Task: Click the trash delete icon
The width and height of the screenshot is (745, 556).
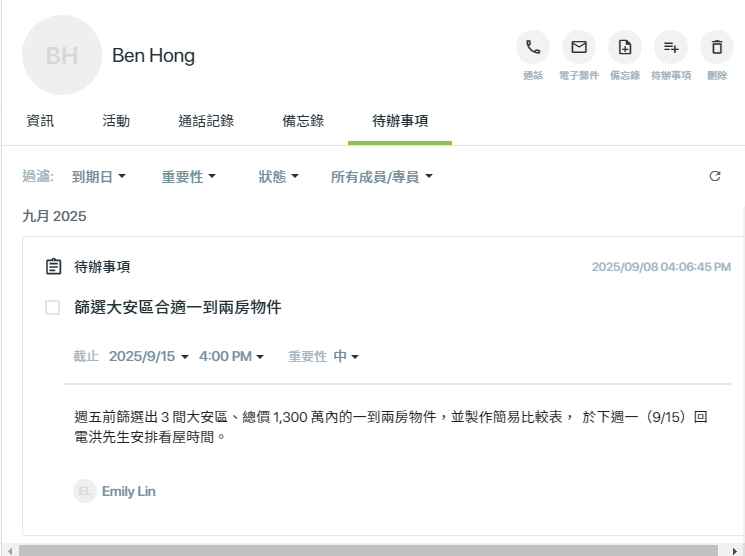Action: click(x=717, y=47)
